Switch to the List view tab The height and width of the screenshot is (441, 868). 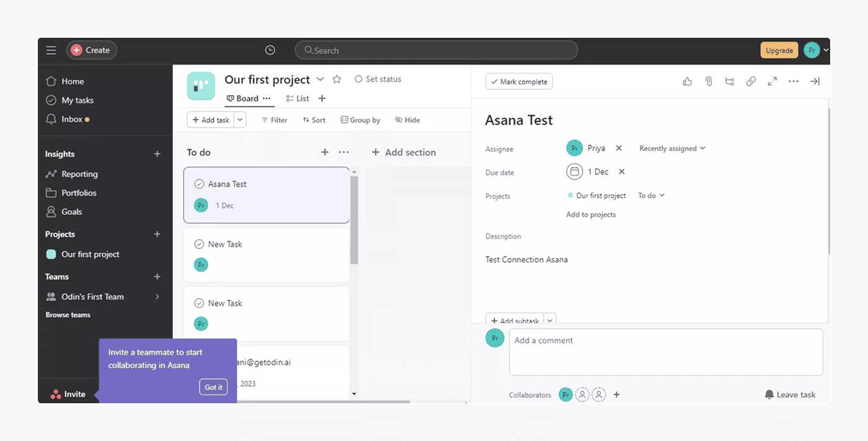click(298, 98)
